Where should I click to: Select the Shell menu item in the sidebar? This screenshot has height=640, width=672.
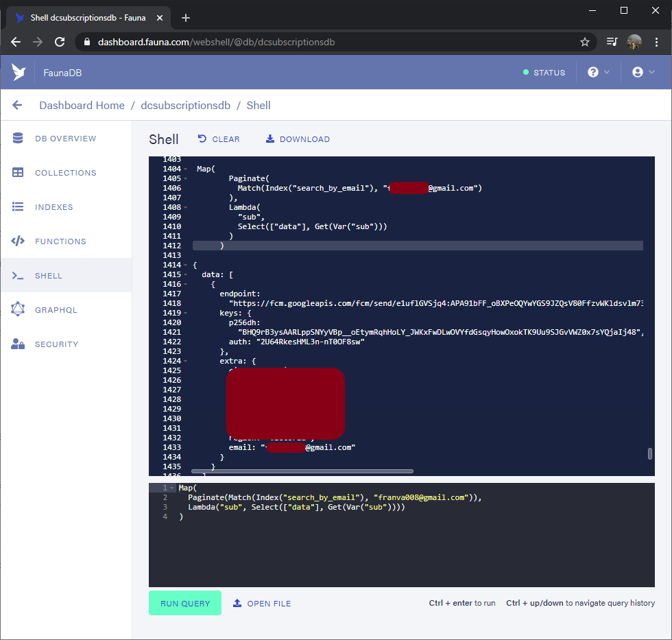[48, 276]
